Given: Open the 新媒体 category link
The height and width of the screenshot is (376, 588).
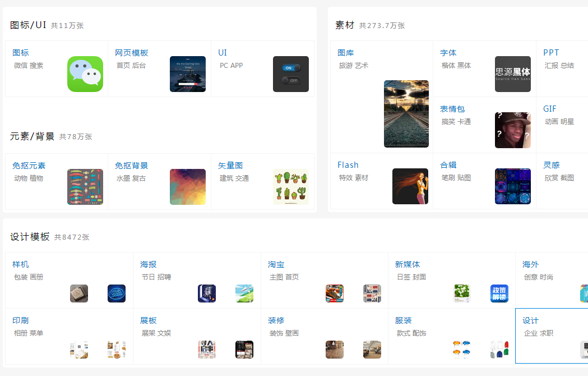Looking at the screenshot, I should point(408,264).
